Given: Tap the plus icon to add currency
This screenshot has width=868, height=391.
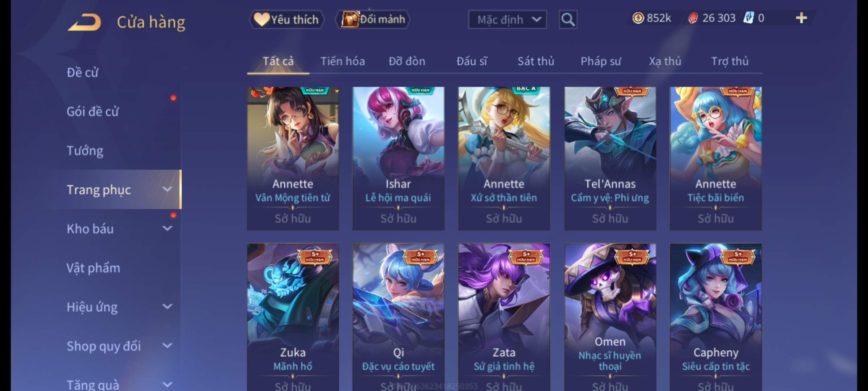Looking at the screenshot, I should [801, 18].
